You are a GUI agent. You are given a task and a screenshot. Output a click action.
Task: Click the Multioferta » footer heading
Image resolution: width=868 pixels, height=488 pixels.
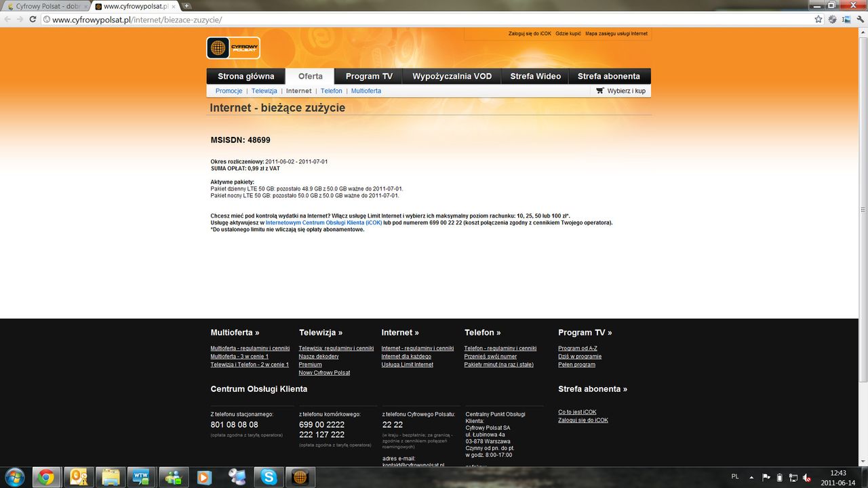click(x=235, y=333)
